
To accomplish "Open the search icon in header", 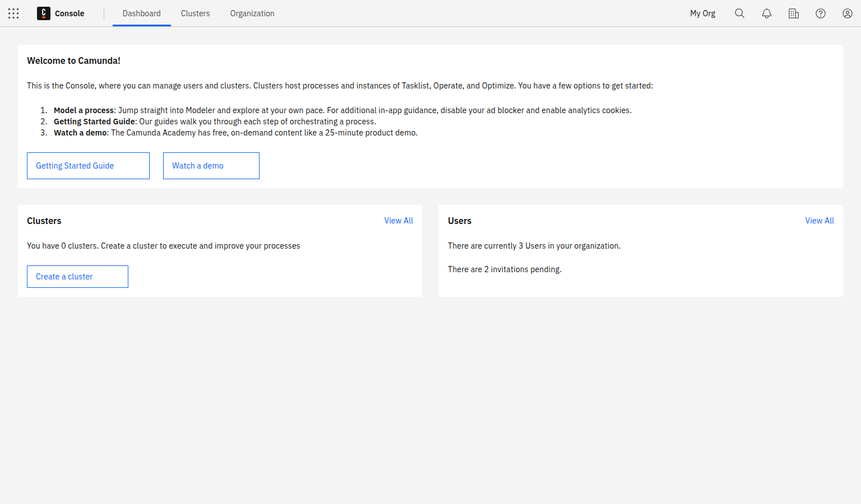I will click(x=739, y=13).
